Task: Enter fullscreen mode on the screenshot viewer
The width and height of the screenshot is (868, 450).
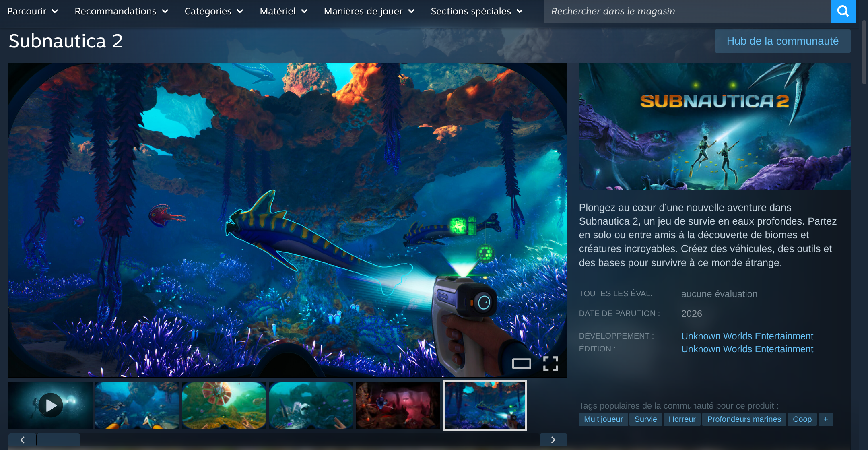Action: [x=550, y=363]
